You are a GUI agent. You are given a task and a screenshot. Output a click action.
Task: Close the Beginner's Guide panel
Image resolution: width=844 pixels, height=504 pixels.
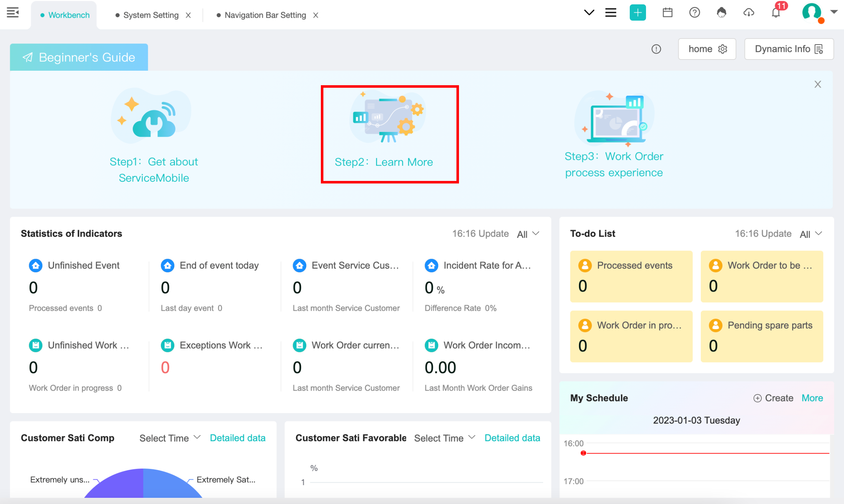pos(818,84)
